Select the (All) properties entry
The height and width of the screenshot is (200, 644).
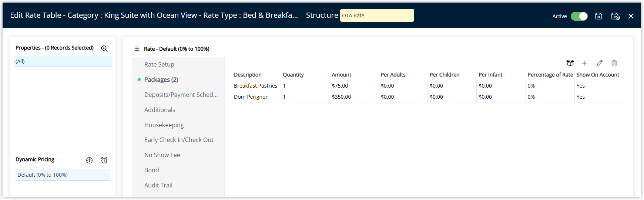click(x=63, y=61)
